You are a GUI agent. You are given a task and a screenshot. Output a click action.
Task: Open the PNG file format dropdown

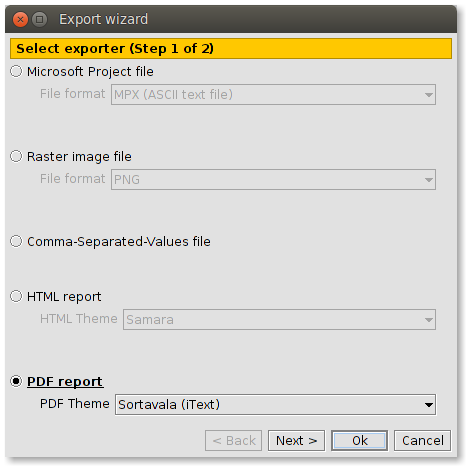pyautogui.click(x=273, y=180)
